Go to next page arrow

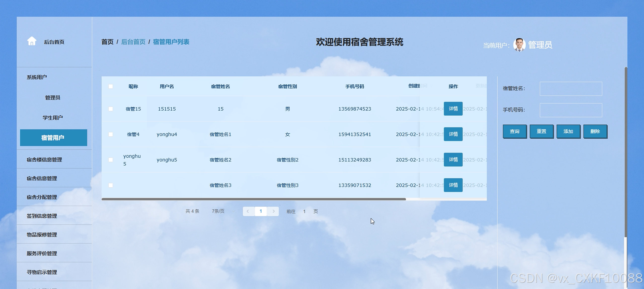274,211
